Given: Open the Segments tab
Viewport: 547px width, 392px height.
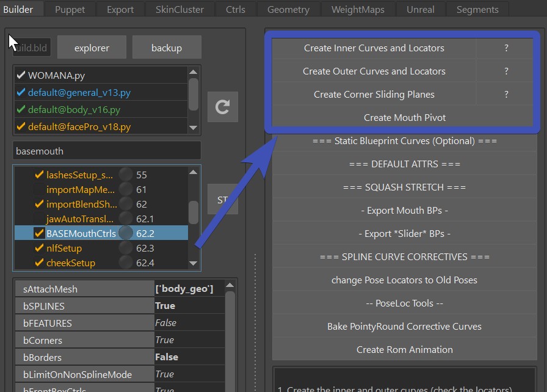Looking at the screenshot, I should [x=477, y=9].
